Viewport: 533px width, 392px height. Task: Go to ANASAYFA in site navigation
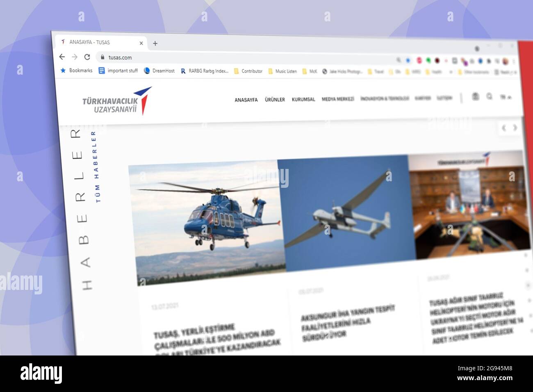pyautogui.click(x=246, y=100)
